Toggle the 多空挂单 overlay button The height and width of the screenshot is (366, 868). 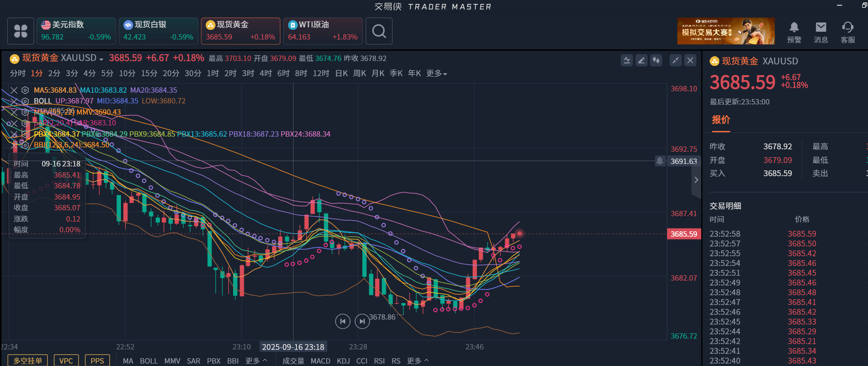(28, 361)
